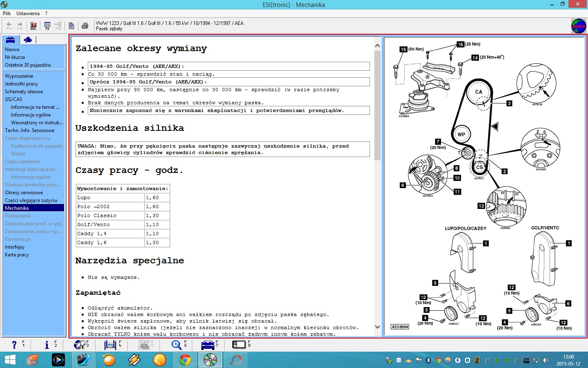Expand the SIS/CAS sidebar section

[13, 99]
